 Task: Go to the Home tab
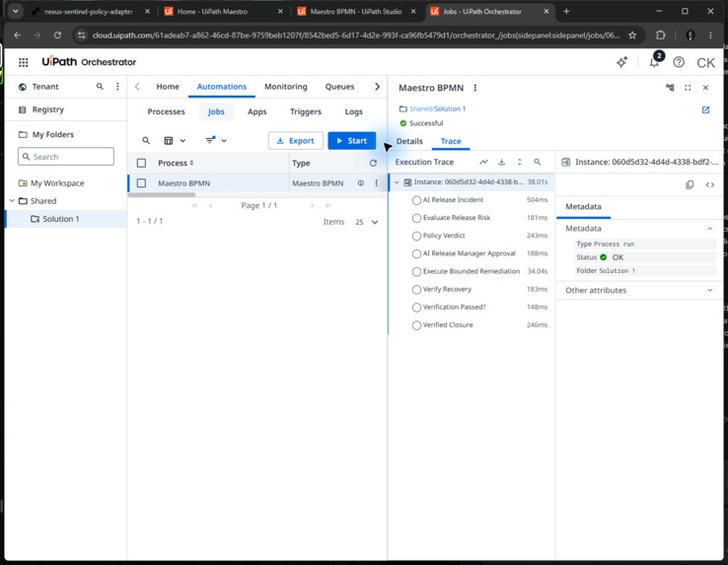[x=168, y=87]
